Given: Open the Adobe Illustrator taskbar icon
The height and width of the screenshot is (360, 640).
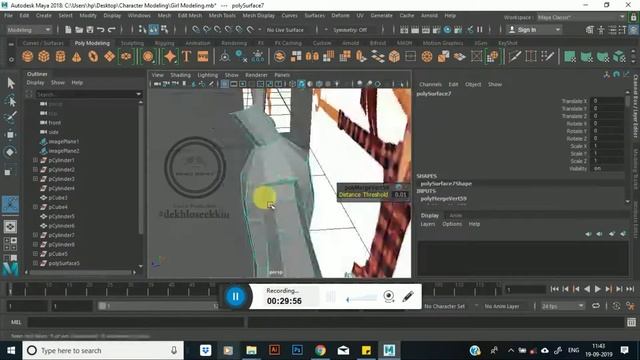Looking at the screenshot, I should [274, 350].
